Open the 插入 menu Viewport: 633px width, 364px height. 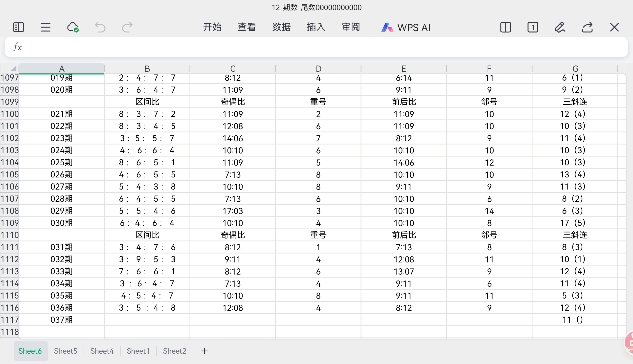click(316, 27)
